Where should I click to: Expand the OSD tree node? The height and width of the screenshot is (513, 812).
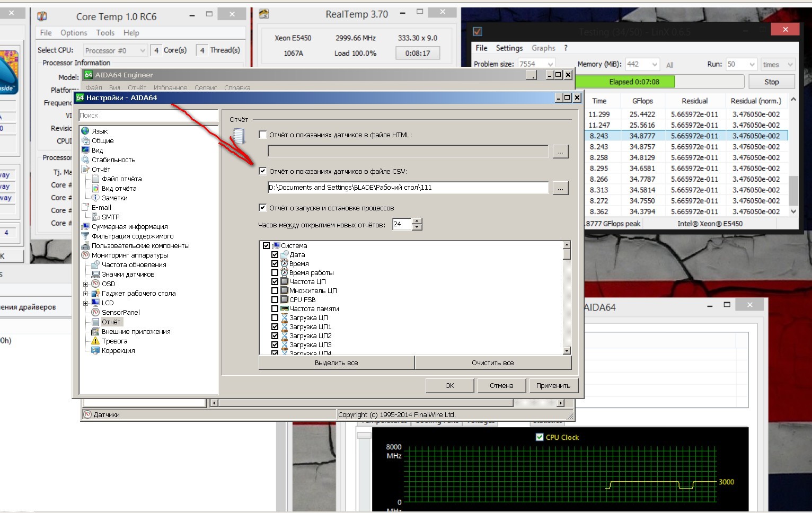(85, 284)
